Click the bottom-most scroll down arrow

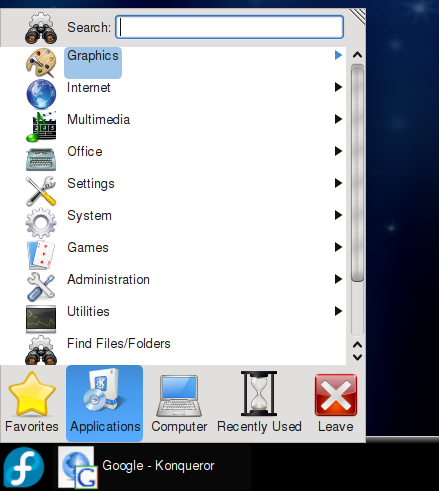point(357,357)
